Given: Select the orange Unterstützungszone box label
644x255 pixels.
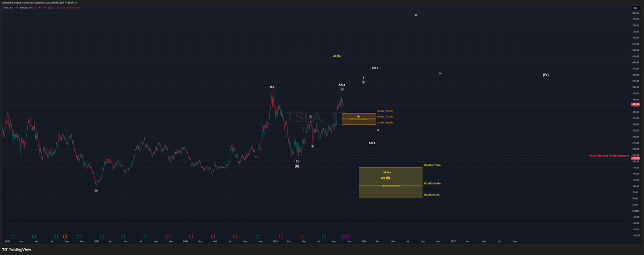Looking at the screenshot, I should [x=359, y=119].
